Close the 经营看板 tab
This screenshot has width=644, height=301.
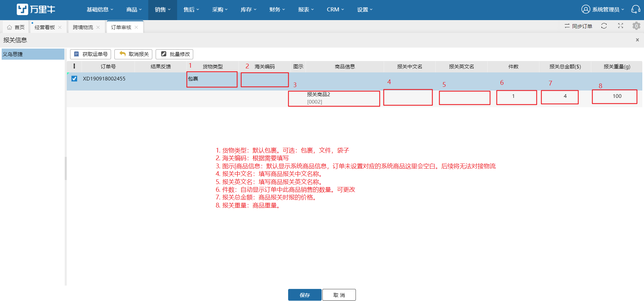point(60,27)
